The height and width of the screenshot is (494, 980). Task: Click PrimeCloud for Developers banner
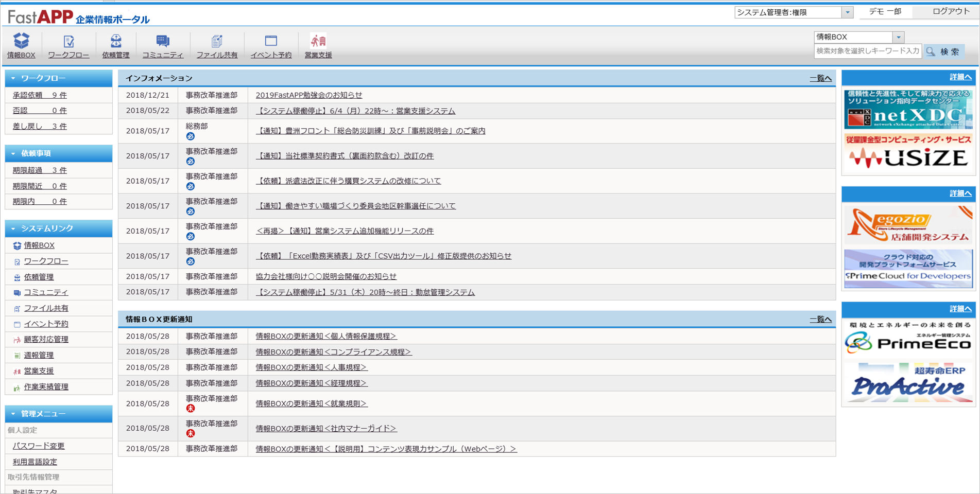click(908, 269)
